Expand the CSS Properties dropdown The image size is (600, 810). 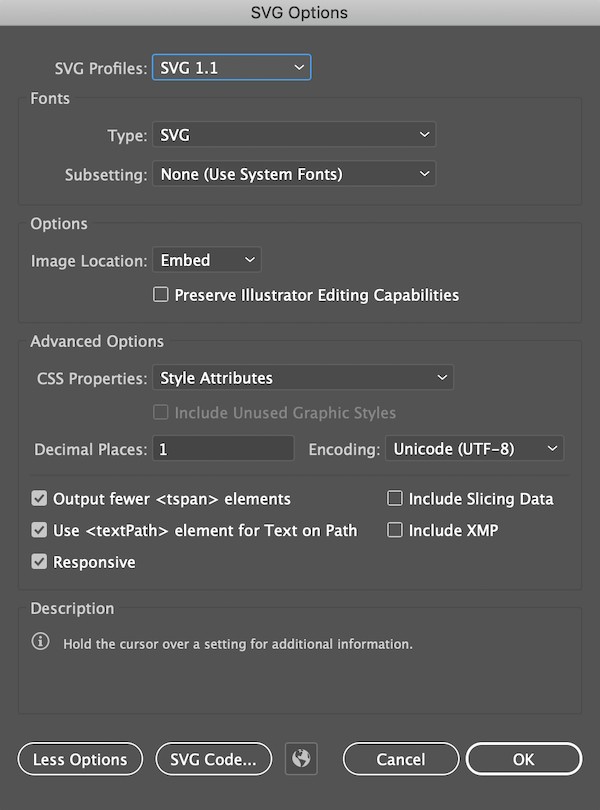[x=303, y=378]
